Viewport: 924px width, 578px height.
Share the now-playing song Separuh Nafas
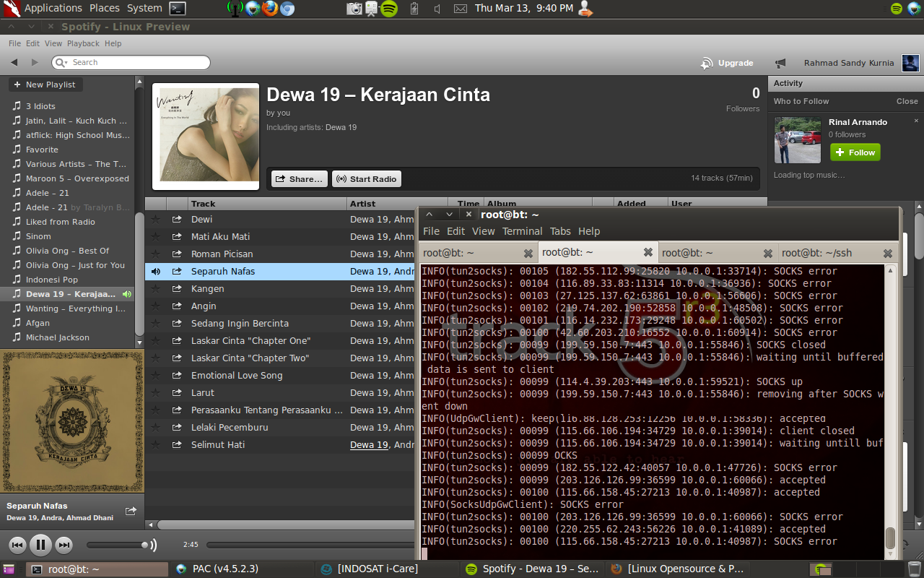pos(131,511)
